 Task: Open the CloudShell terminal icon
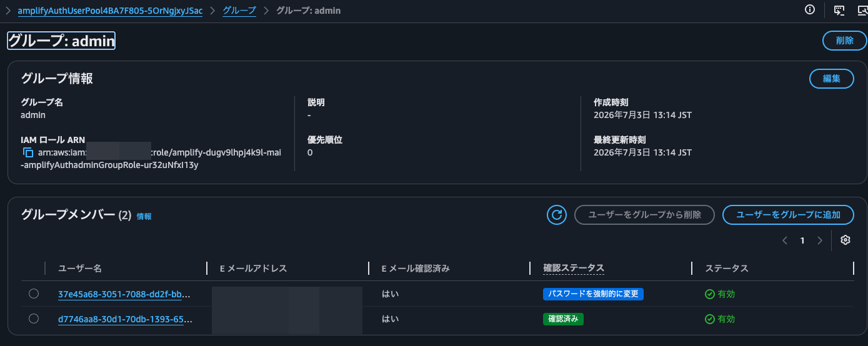839,10
